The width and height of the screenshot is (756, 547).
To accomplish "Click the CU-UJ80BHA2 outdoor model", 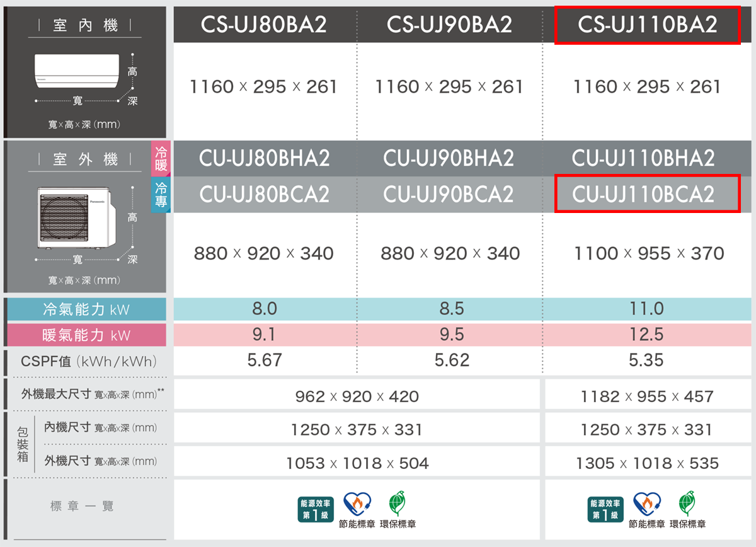I will 264,158.
